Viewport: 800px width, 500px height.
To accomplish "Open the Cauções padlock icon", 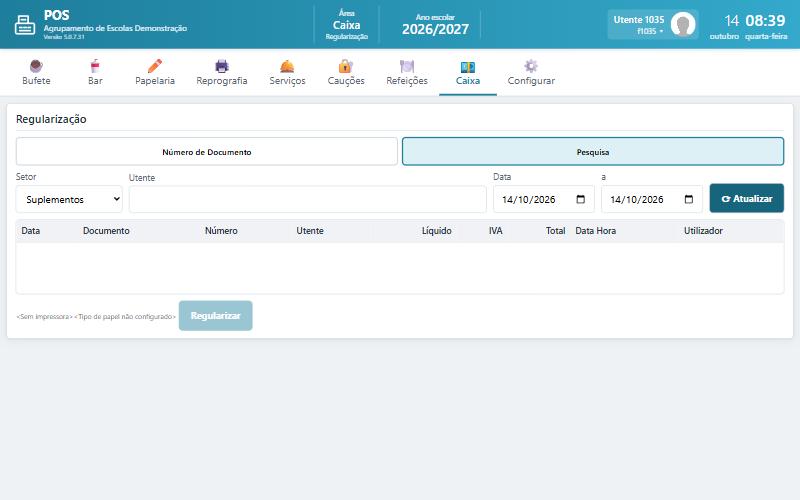I will tap(345, 66).
